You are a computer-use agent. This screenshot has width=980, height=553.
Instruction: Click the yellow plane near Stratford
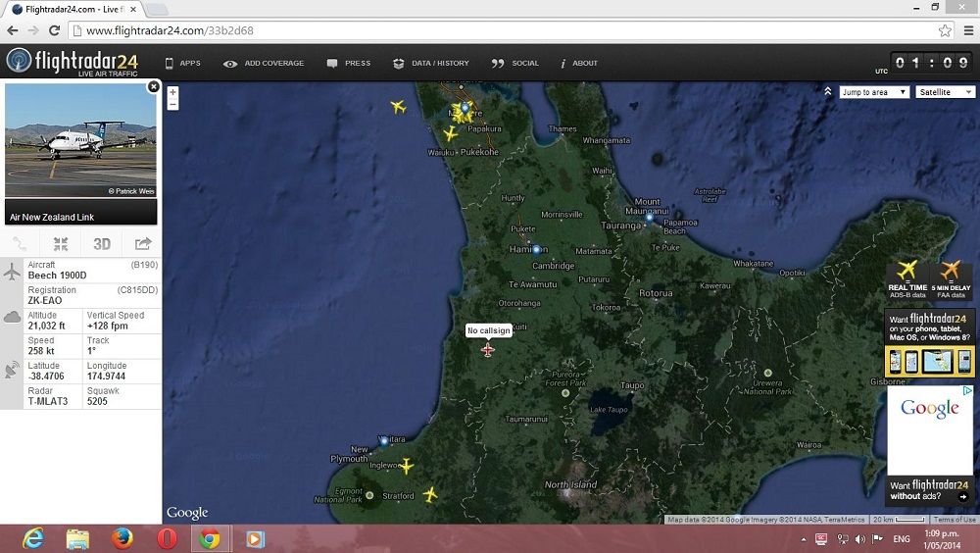pos(429,494)
